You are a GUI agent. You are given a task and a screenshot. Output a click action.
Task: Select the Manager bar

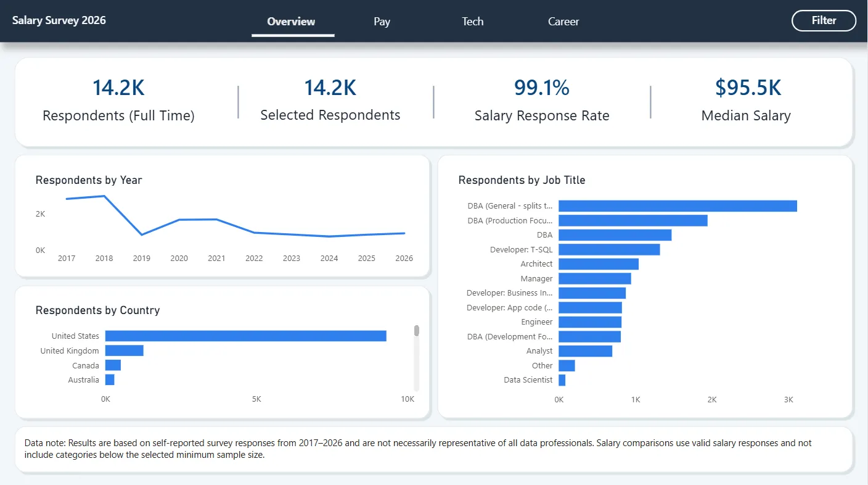(595, 278)
